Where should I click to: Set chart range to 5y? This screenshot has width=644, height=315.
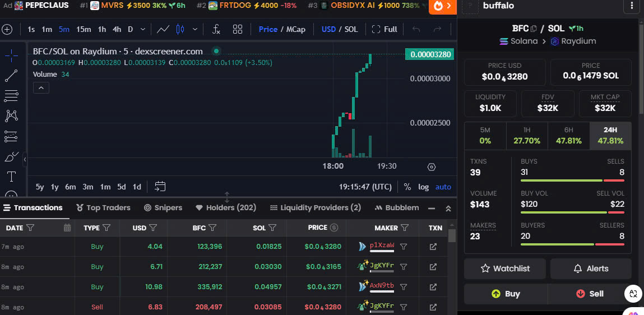tap(40, 187)
